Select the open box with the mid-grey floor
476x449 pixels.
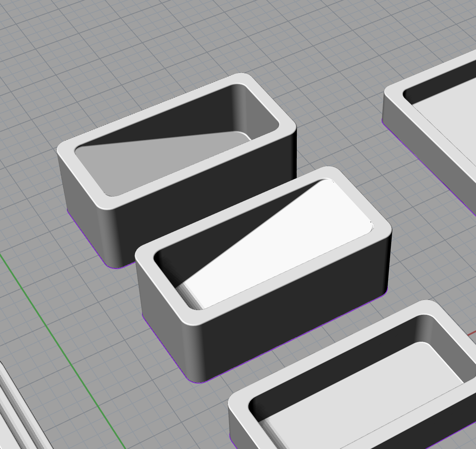point(177,171)
